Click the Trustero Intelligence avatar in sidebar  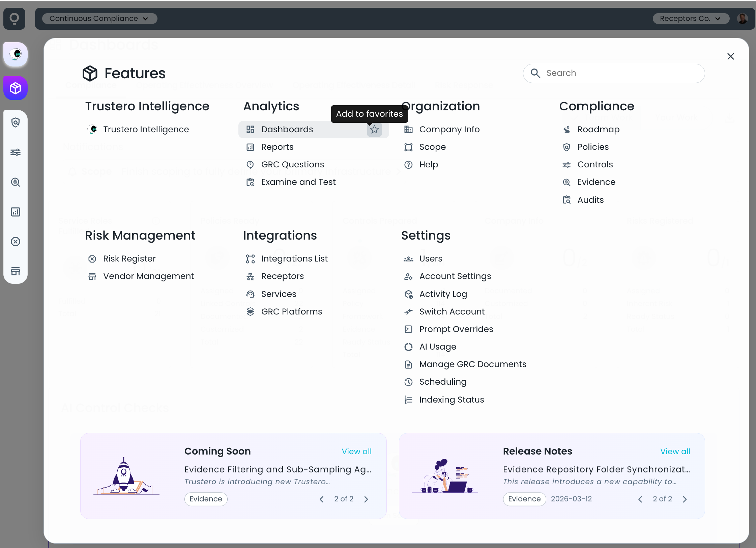(16, 54)
